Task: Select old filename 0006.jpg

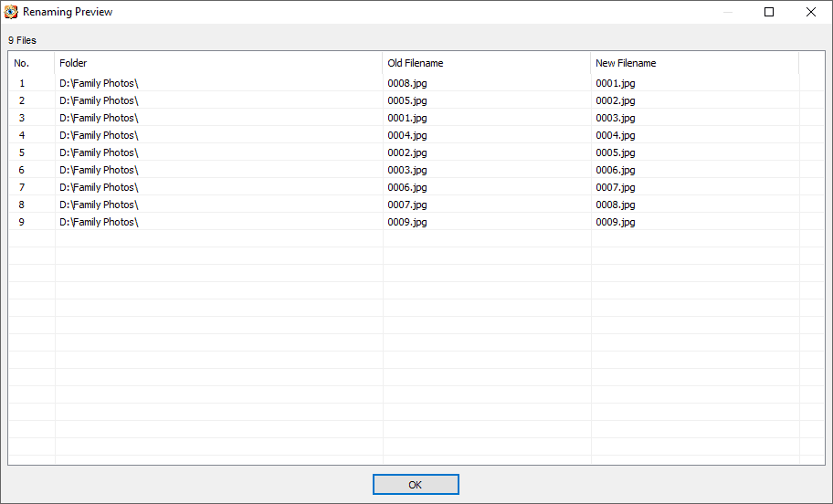Action: (407, 187)
